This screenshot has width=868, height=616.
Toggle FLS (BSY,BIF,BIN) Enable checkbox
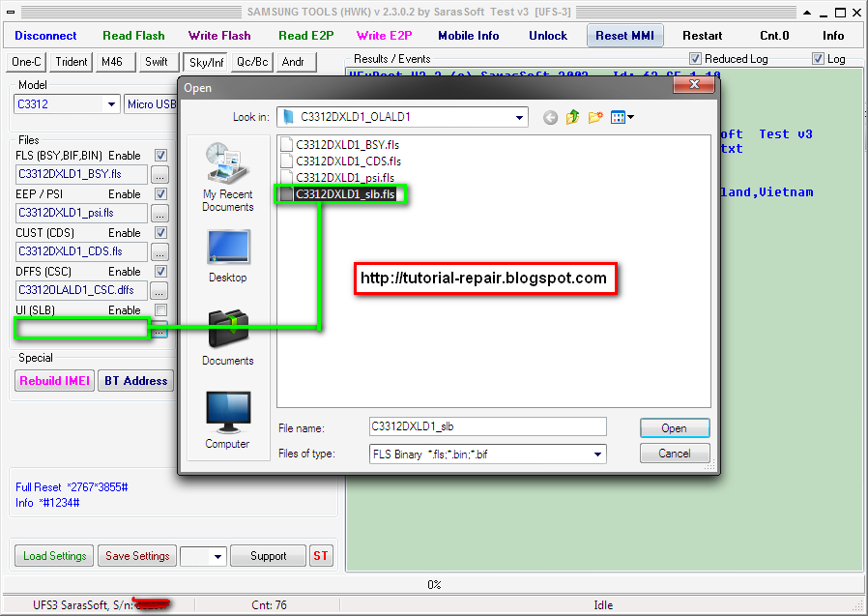coord(160,155)
